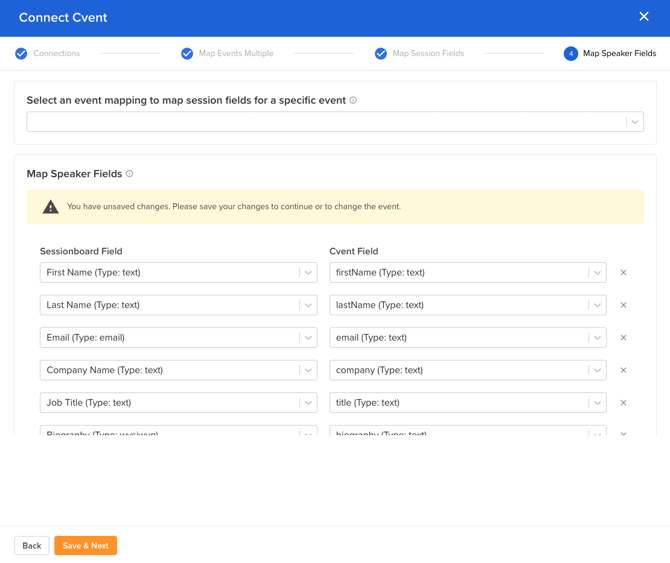Select the Map Speaker Fields step

(620, 53)
